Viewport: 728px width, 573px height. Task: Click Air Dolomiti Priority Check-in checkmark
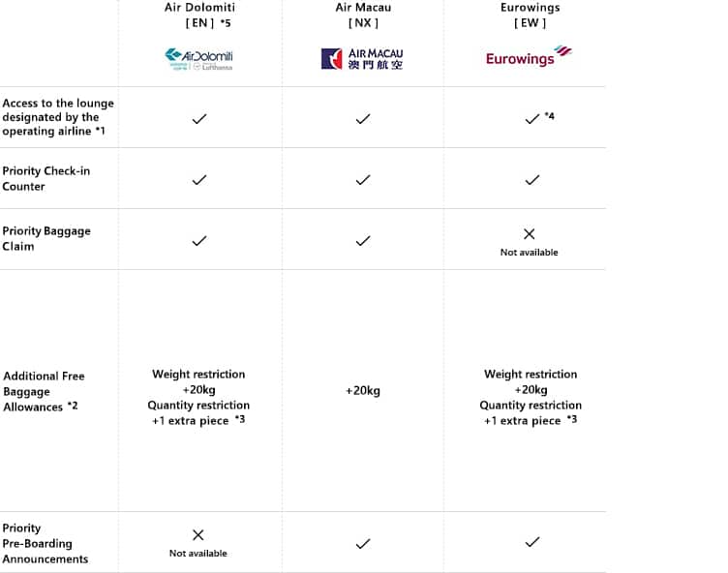(x=198, y=180)
